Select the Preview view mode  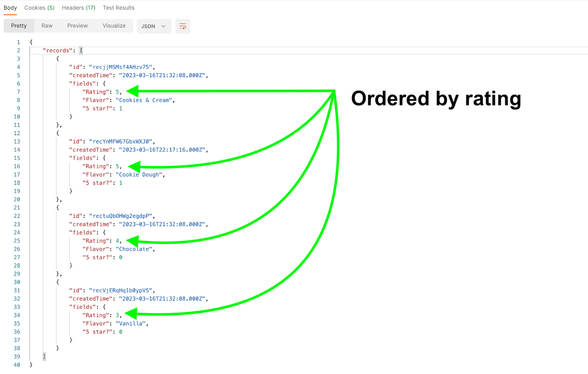(x=78, y=26)
